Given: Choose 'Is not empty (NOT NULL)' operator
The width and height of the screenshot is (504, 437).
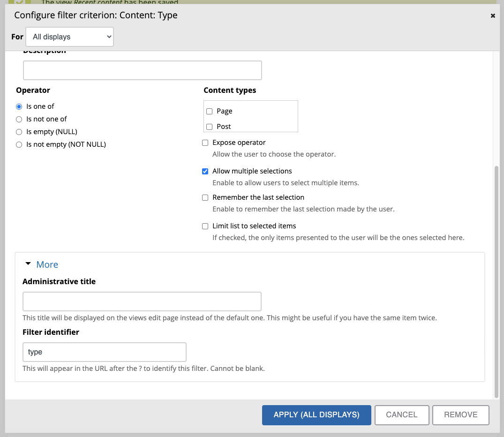Looking at the screenshot, I should point(19,145).
